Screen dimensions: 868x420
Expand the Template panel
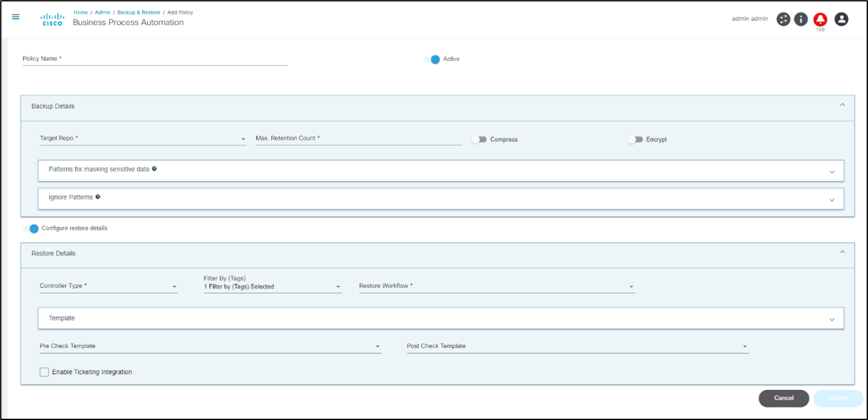point(832,319)
